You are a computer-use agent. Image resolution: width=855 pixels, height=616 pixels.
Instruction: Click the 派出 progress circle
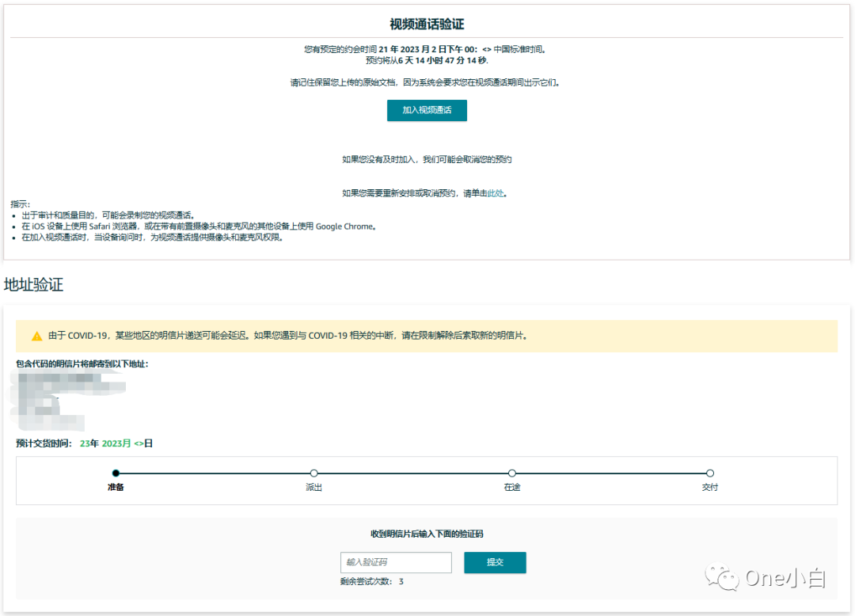pyautogui.click(x=313, y=473)
